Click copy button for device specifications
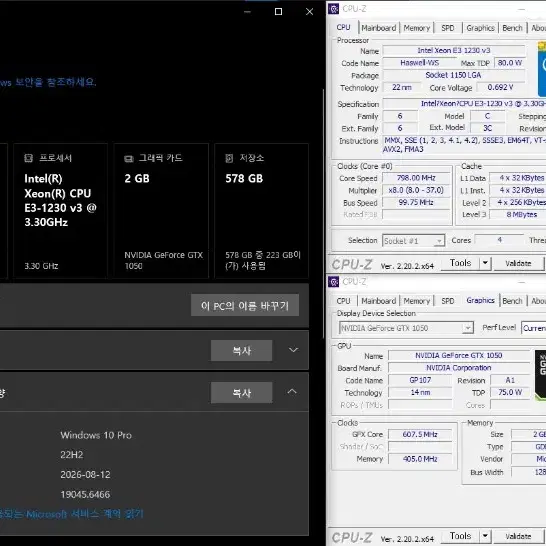 click(241, 351)
